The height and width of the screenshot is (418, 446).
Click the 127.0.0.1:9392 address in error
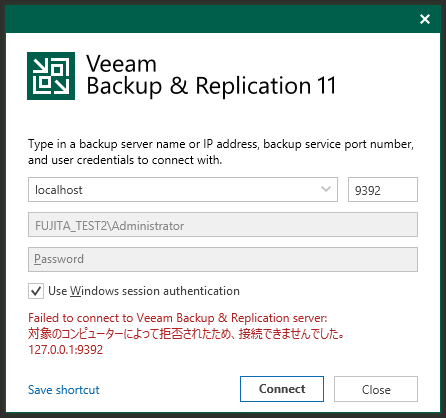(66, 350)
